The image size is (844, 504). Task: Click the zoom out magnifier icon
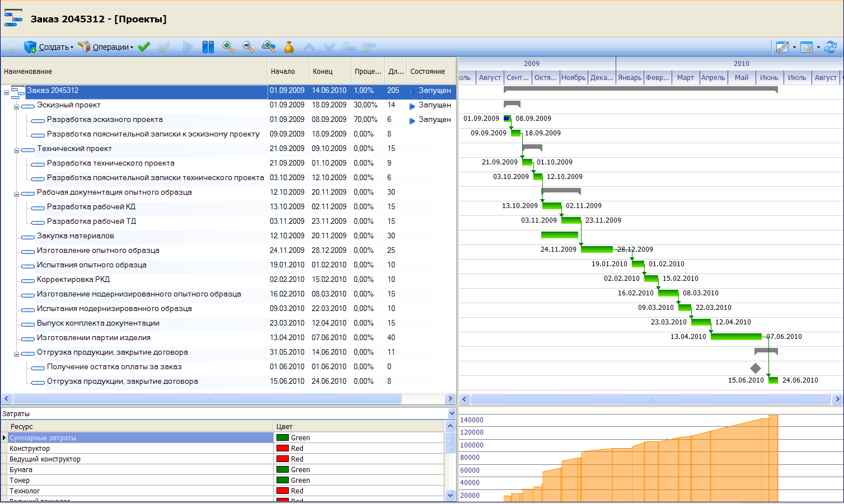tap(248, 47)
